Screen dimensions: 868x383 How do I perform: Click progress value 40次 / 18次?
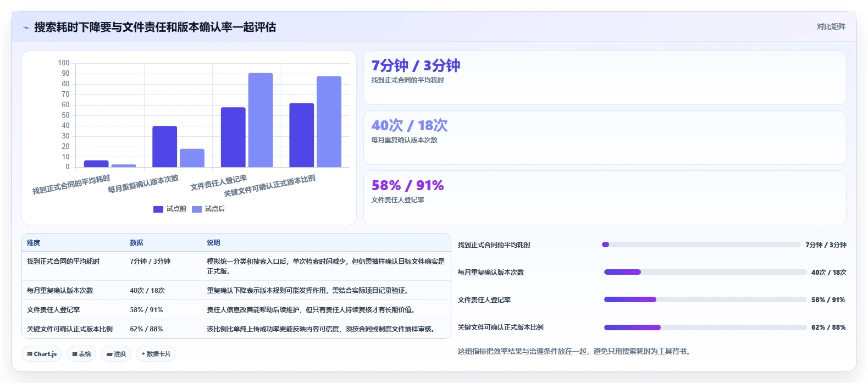[x=829, y=273]
